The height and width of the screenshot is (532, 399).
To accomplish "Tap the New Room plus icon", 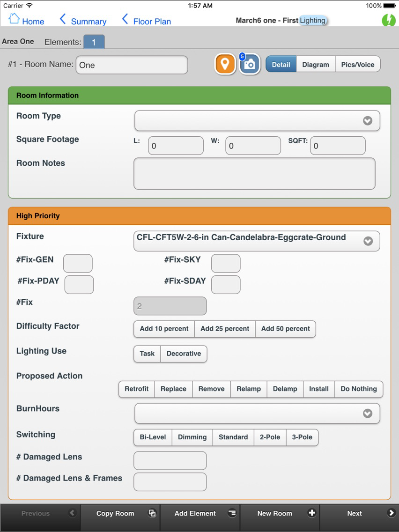I will click(x=312, y=513).
